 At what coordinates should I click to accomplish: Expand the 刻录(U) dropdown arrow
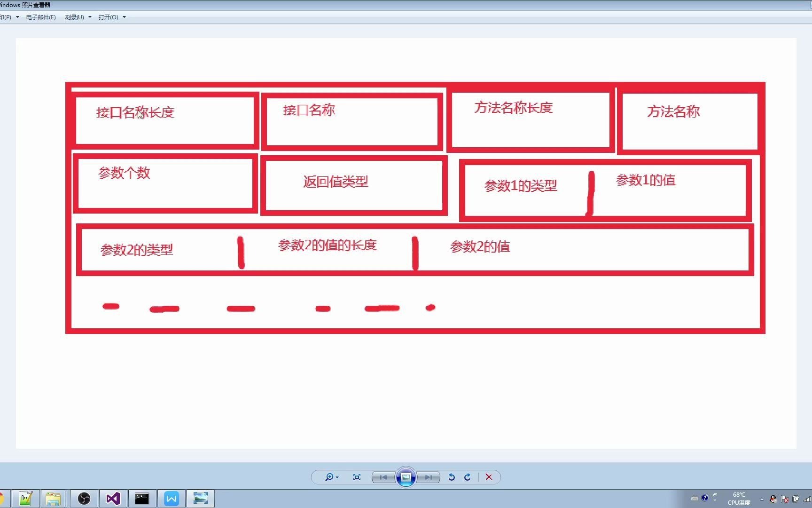(90, 17)
